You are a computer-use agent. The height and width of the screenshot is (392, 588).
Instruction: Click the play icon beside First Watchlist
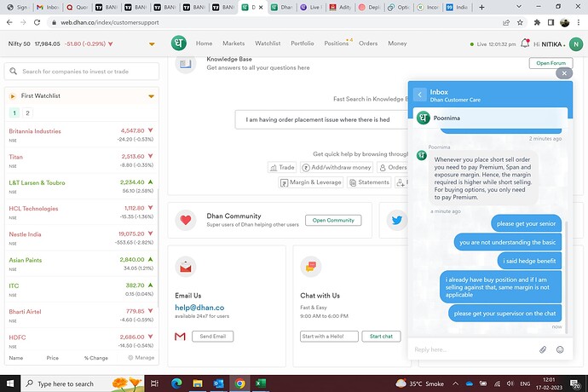pyautogui.click(x=13, y=96)
